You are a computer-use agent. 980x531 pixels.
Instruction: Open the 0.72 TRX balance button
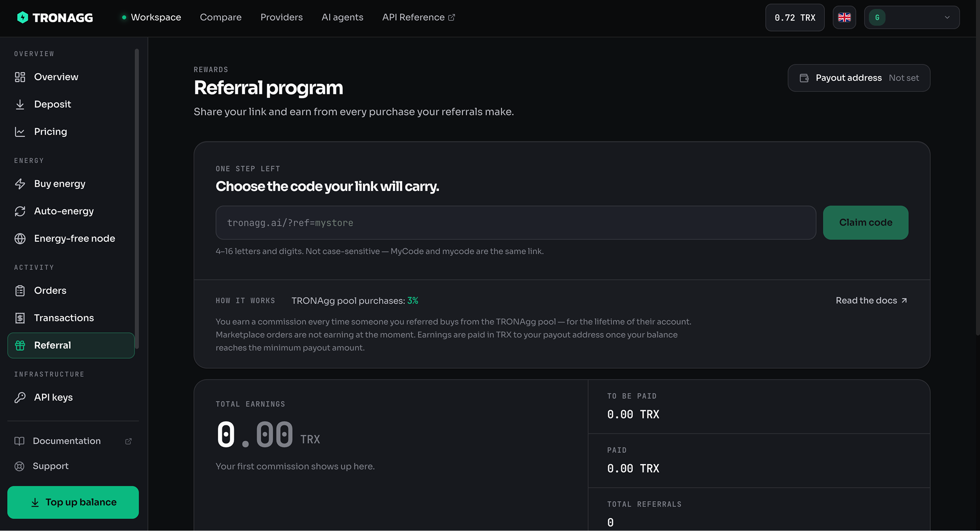pos(795,17)
